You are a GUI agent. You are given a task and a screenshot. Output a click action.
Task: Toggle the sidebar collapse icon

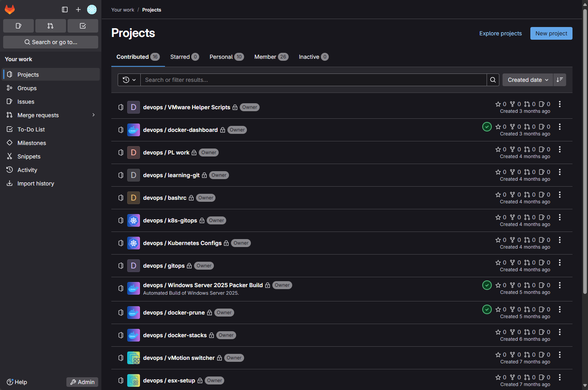[65, 10]
